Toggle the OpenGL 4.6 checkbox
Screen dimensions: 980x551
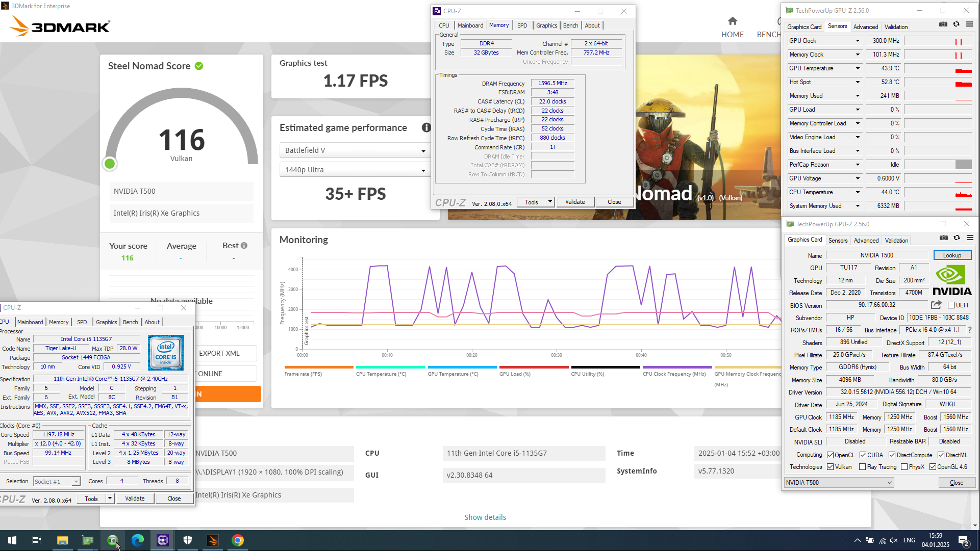(x=933, y=467)
